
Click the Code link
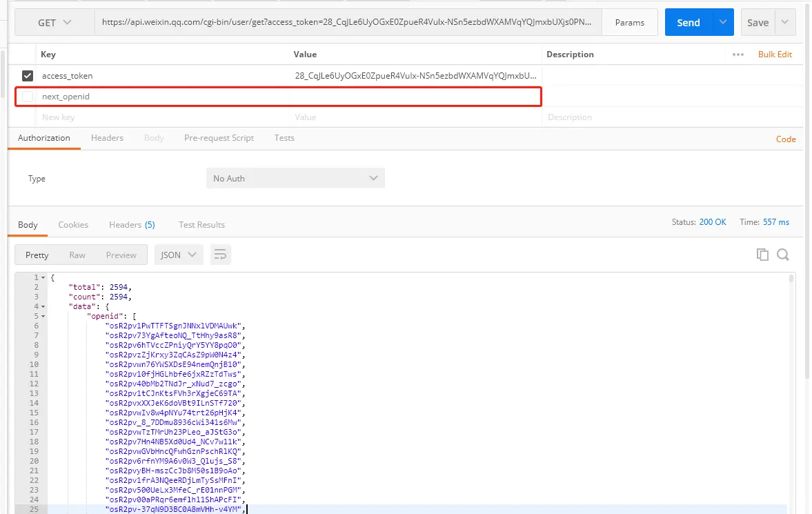click(786, 139)
